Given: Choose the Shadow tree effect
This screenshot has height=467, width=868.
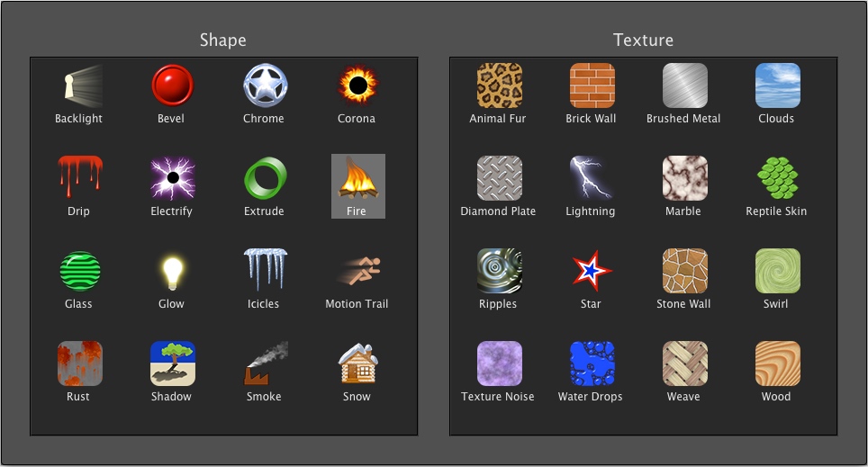Looking at the screenshot, I should [x=172, y=364].
